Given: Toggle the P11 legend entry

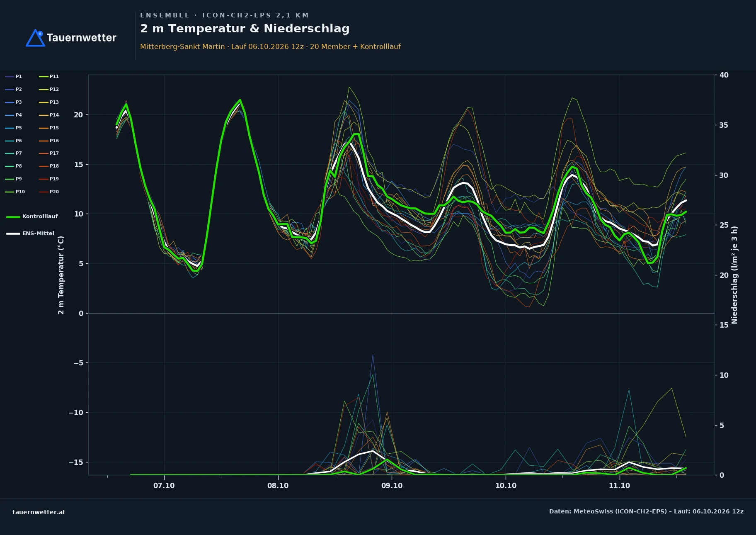Looking at the screenshot, I should pyautogui.click(x=49, y=76).
